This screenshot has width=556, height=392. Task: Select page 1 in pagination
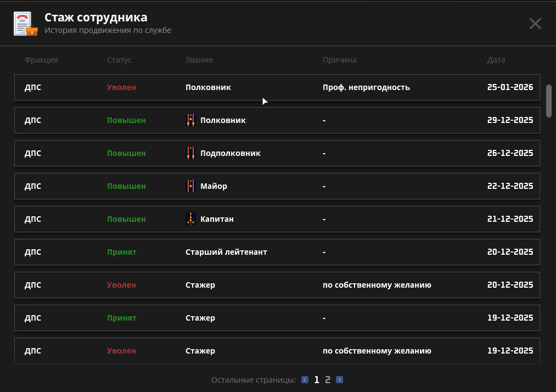(x=317, y=379)
